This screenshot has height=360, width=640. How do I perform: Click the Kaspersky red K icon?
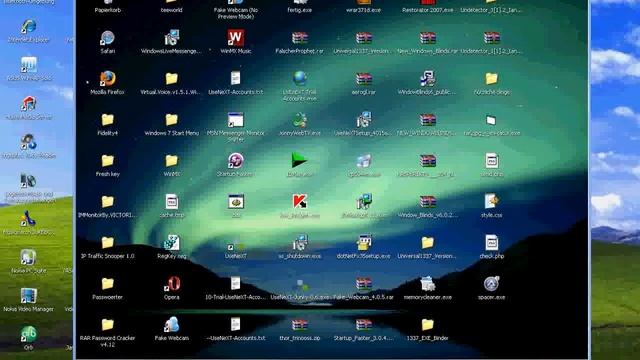pos(300,202)
